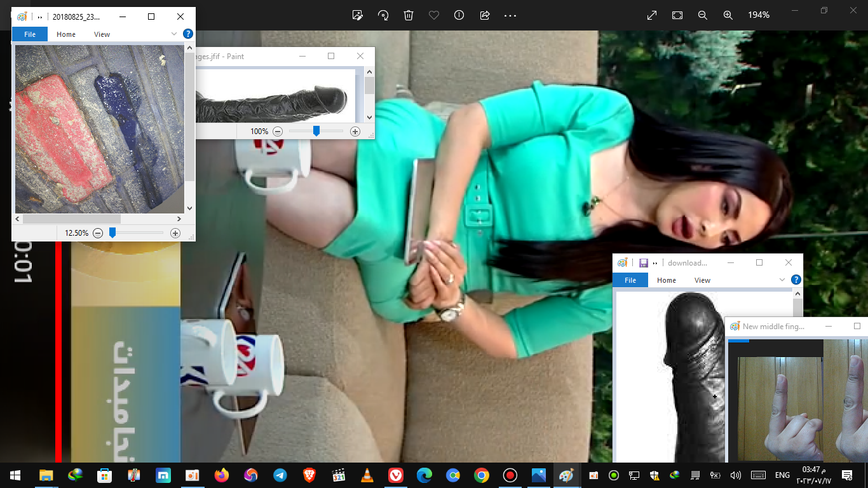Click the minus zoom button beside 100%

click(x=278, y=132)
